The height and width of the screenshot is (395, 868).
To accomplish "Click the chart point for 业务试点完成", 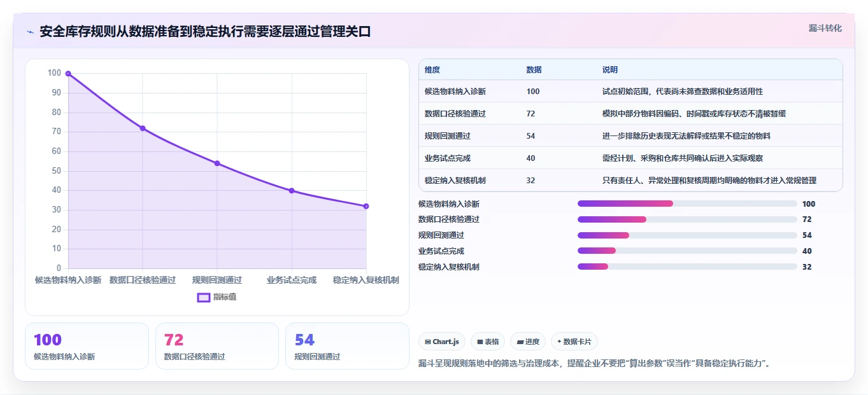I will 292,191.
